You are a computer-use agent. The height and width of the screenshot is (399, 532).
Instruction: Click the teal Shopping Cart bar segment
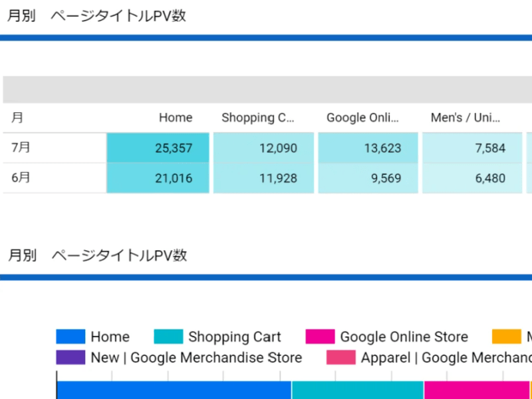(x=357, y=390)
